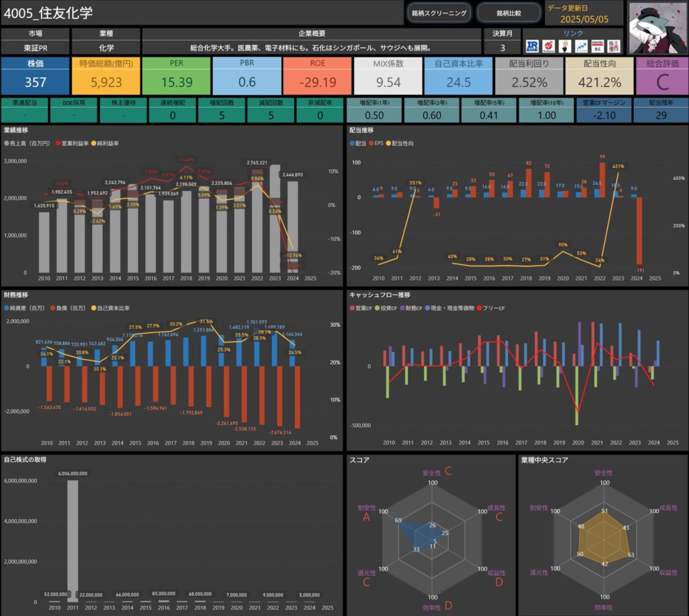Open the red-striped 株式 link icon
689x616 pixels.
click(x=597, y=46)
